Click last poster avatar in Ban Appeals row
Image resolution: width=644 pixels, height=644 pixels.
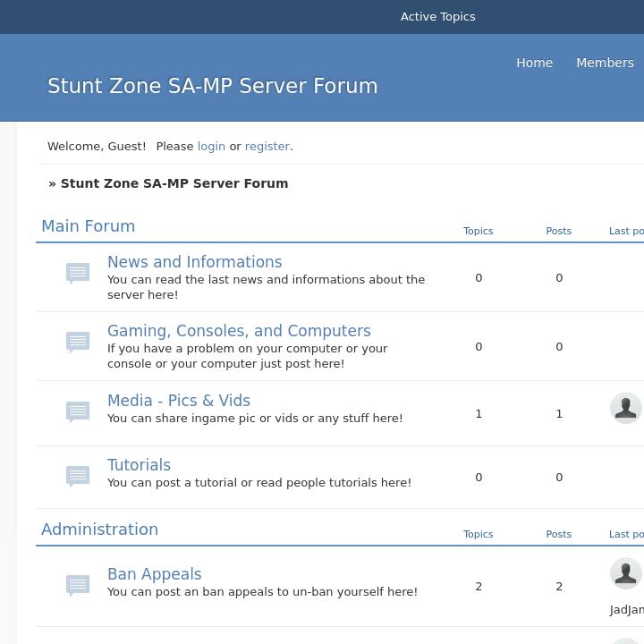(625, 573)
